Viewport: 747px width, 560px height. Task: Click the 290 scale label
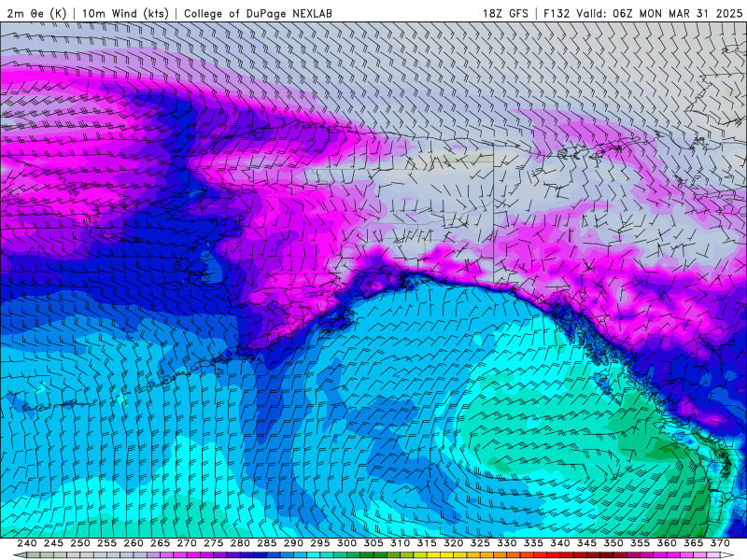coord(293,543)
